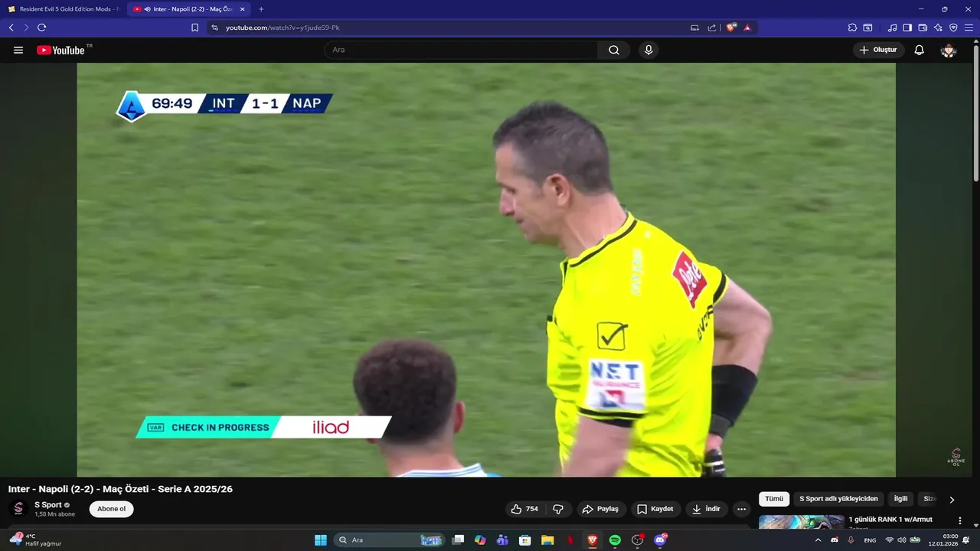The image size is (980, 551).
Task: Open the browser extensions puzzle icon
Action: point(852,28)
